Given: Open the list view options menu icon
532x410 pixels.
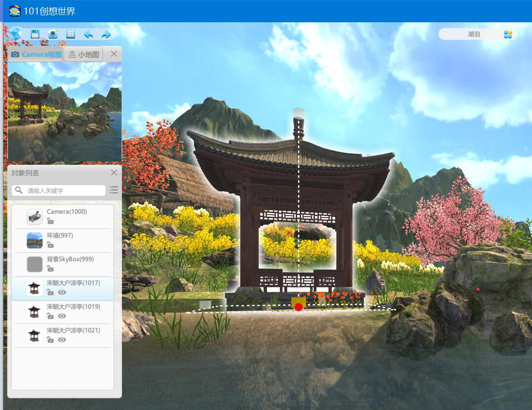Looking at the screenshot, I should click(114, 190).
